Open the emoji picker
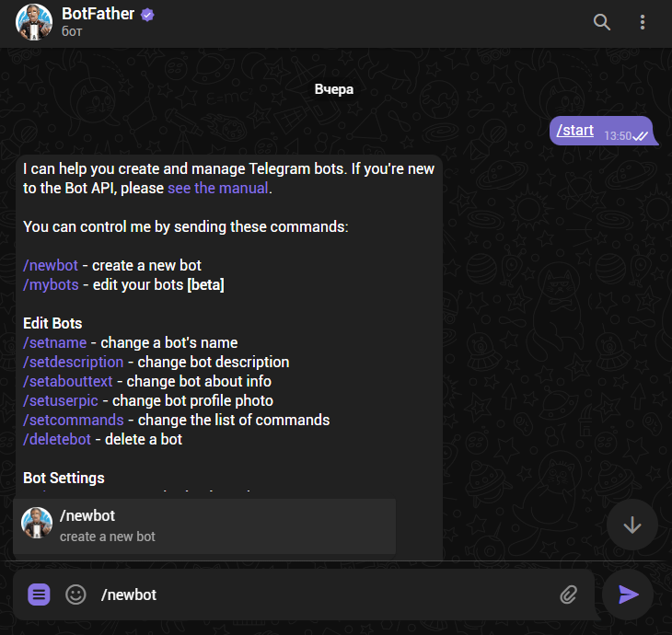The width and height of the screenshot is (672, 635). click(x=75, y=595)
